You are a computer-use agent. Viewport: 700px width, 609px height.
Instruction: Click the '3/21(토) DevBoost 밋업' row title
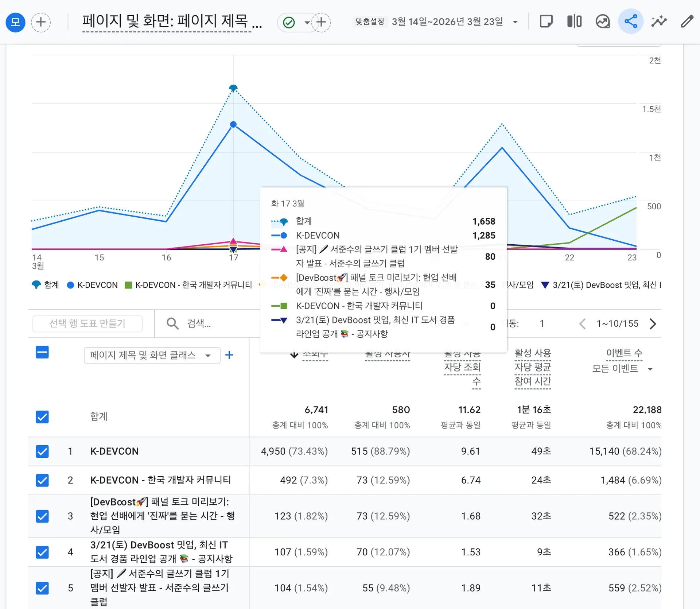tap(162, 552)
